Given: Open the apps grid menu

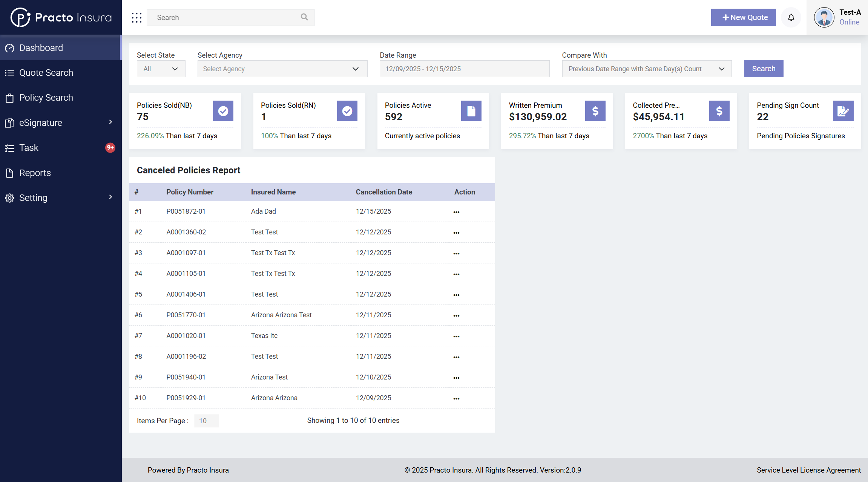Looking at the screenshot, I should [x=136, y=17].
